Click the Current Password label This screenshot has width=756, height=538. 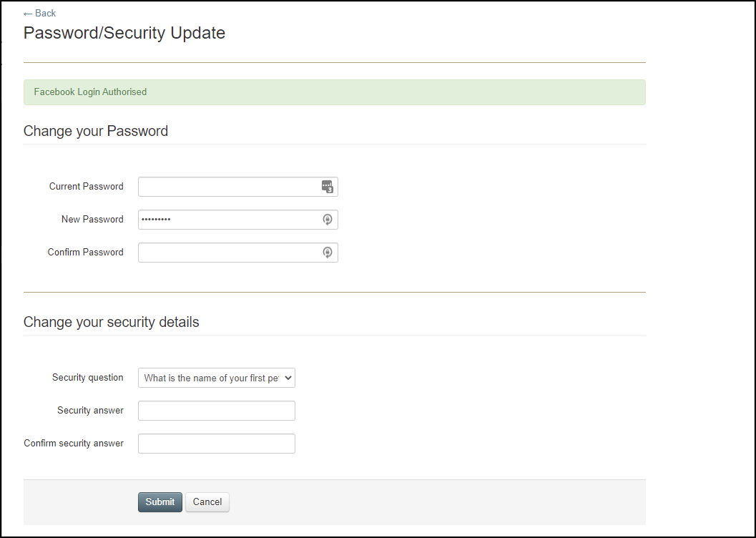87,187
